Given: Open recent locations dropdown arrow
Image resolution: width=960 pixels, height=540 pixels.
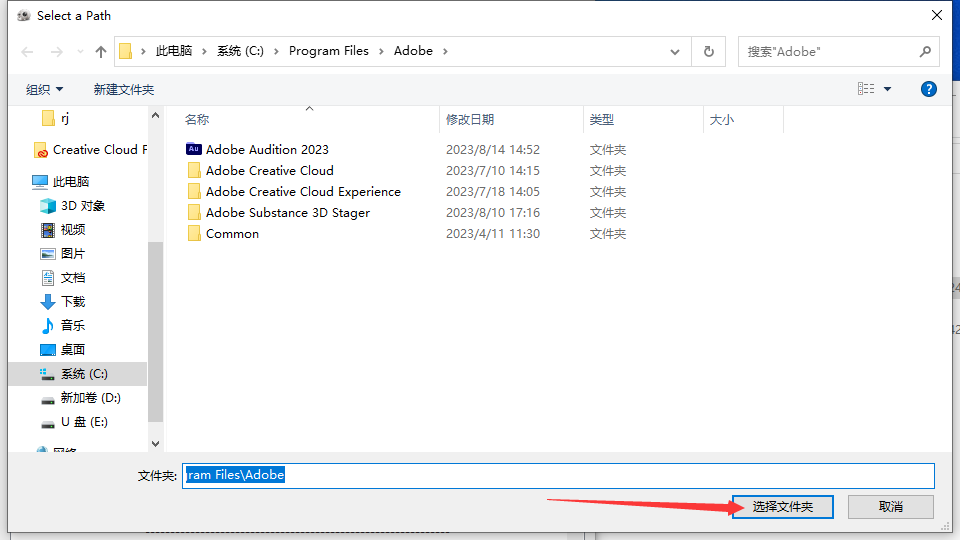Looking at the screenshot, I should [x=80, y=52].
